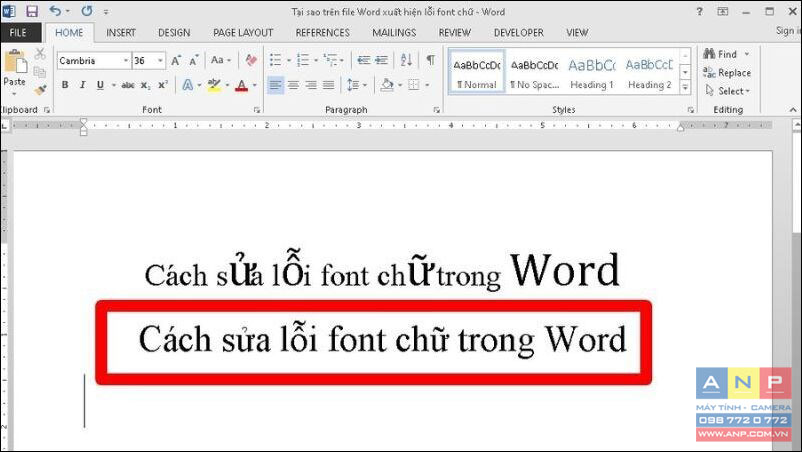This screenshot has height=452, width=802.
Task: Toggle Bold formatting
Action: [65, 85]
